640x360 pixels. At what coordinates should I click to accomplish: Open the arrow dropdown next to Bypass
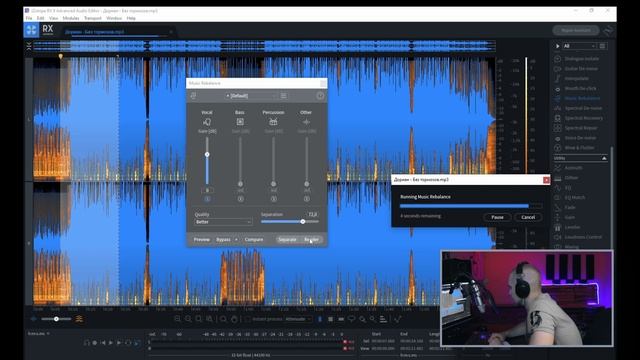click(236, 240)
